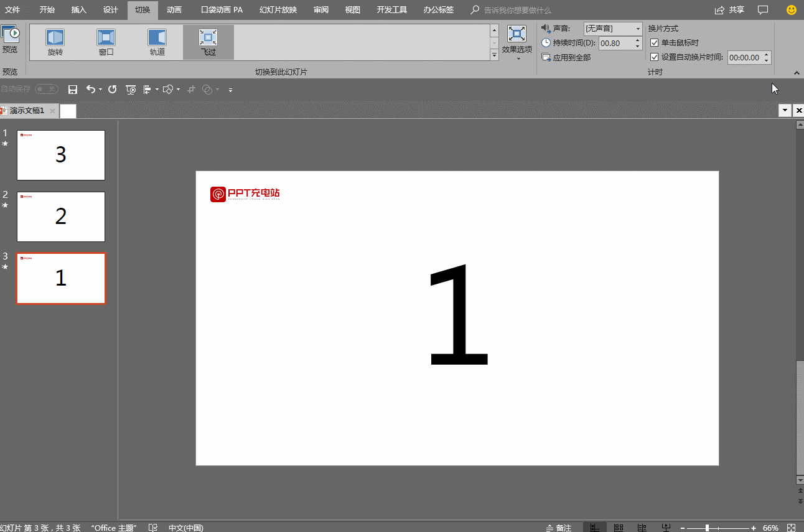804x532 pixels.
Task: Select slide thumbnail showing 3
Action: [61, 155]
